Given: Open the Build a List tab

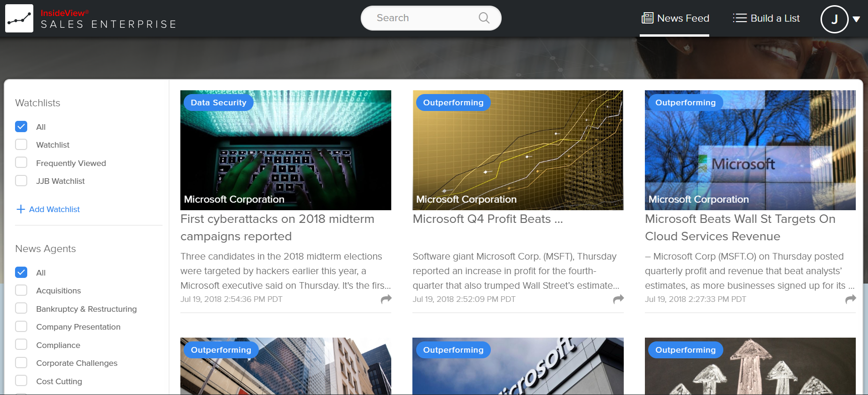Looking at the screenshot, I should (766, 18).
